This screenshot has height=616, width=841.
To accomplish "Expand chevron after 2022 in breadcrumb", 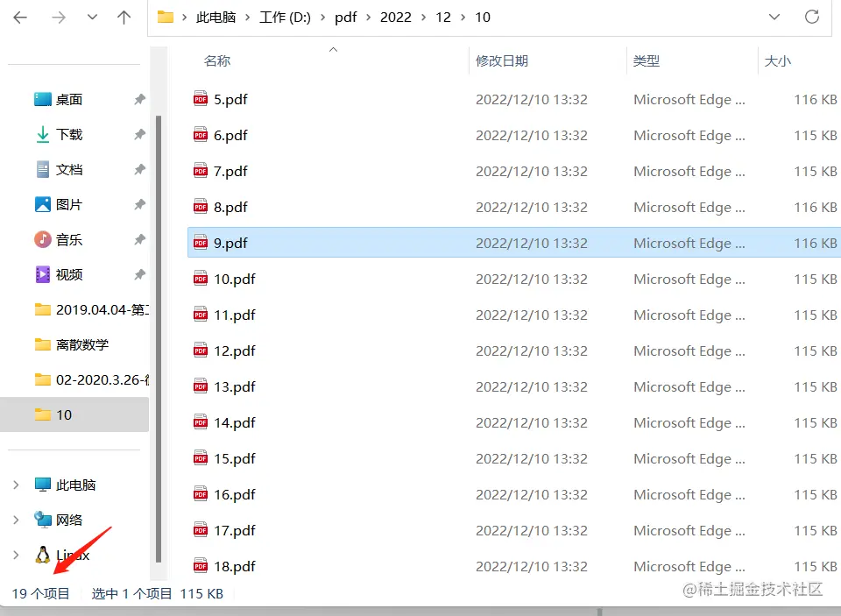I will point(423,18).
